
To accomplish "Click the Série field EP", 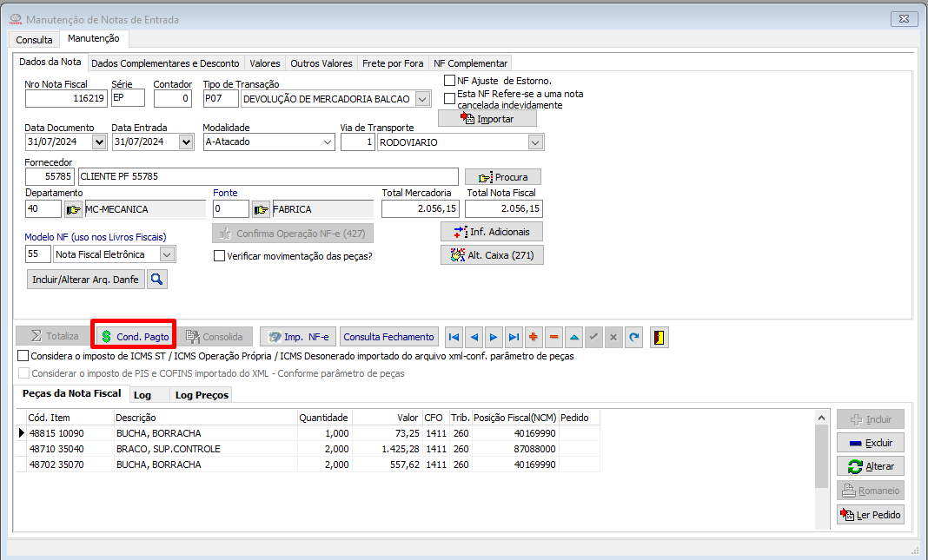I will point(128,98).
